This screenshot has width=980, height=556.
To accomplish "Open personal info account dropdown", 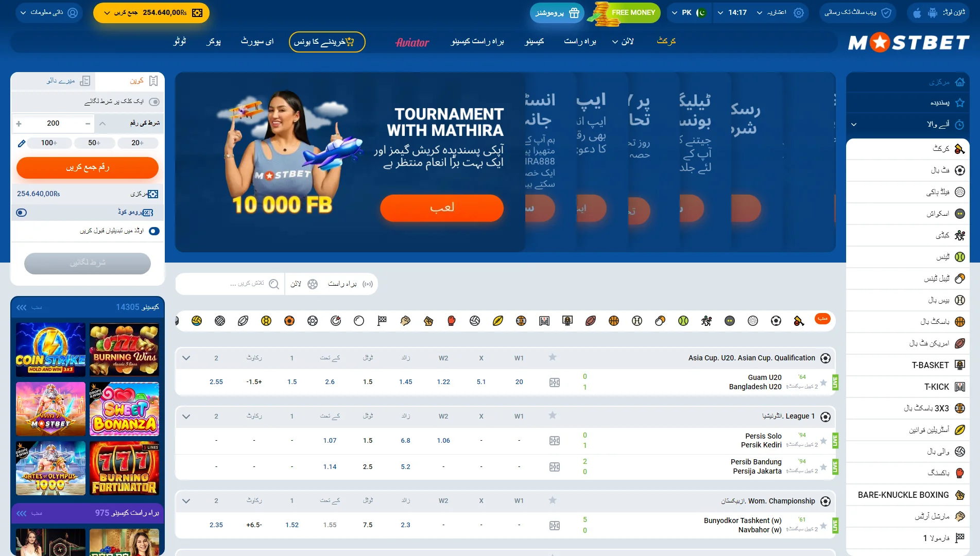I will pyautogui.click(x=49, y=13).
